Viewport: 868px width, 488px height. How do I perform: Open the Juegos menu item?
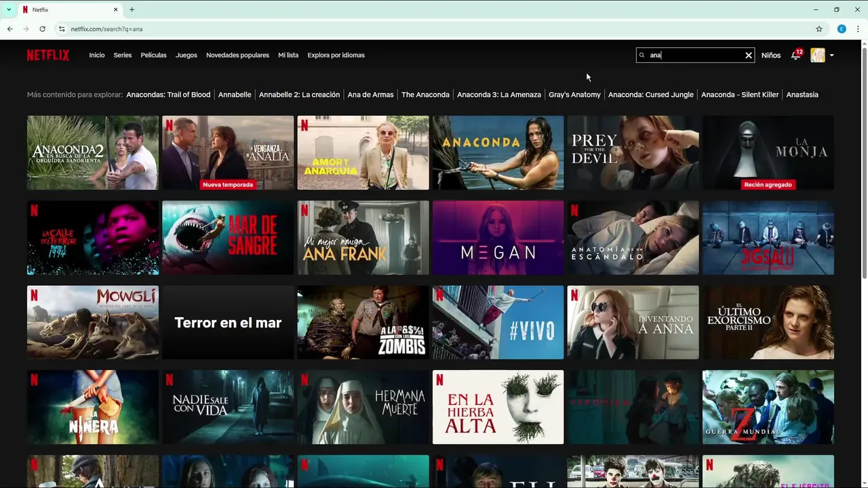click(186, 56)
